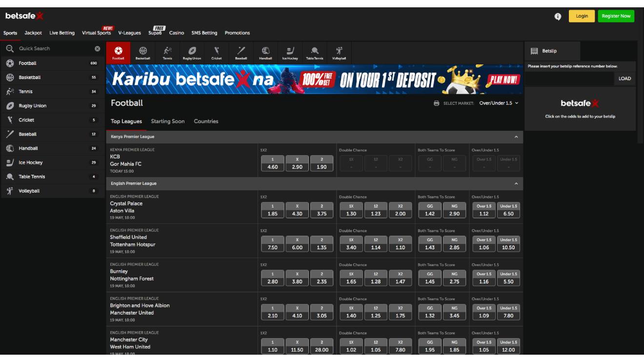
Task: Open Ice Hockey in the left sidebar
Action: click(52, 162)
